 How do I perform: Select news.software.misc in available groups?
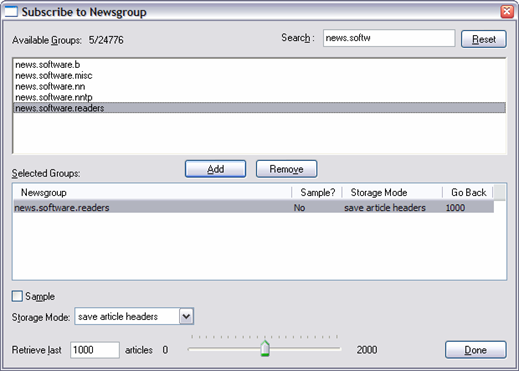pos(259,75)
